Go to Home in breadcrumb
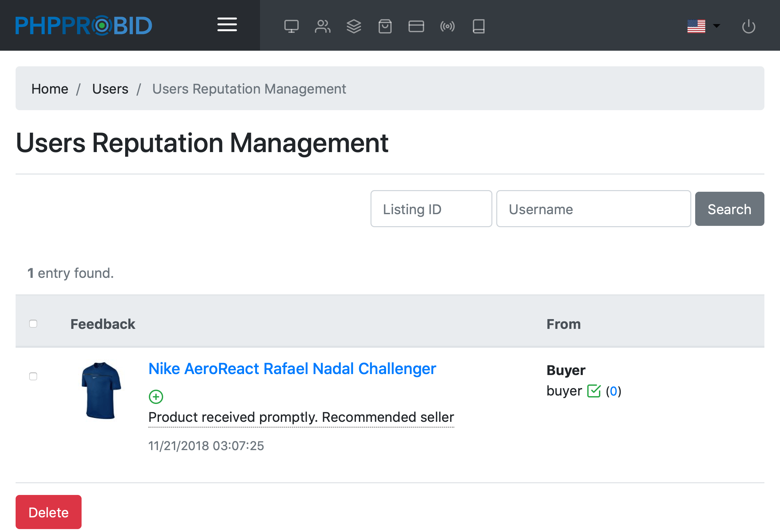This screenshot has width=780, height=532. (50, 89)
